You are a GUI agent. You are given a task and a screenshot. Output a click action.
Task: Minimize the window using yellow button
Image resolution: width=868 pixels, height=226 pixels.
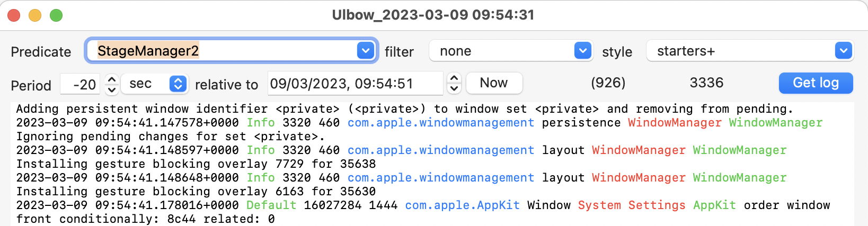[x=35, y=15]
